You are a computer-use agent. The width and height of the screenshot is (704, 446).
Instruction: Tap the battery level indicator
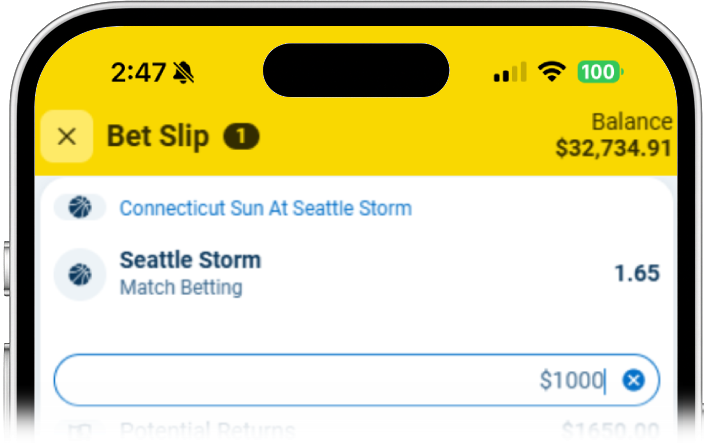click(x=599, y=72)
